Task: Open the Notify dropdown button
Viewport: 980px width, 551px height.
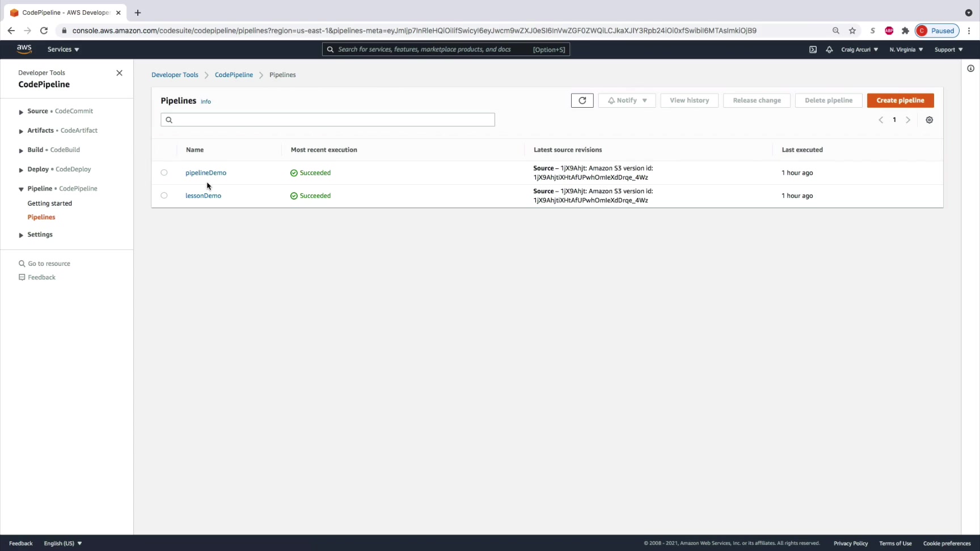Action: click(627, 100)
